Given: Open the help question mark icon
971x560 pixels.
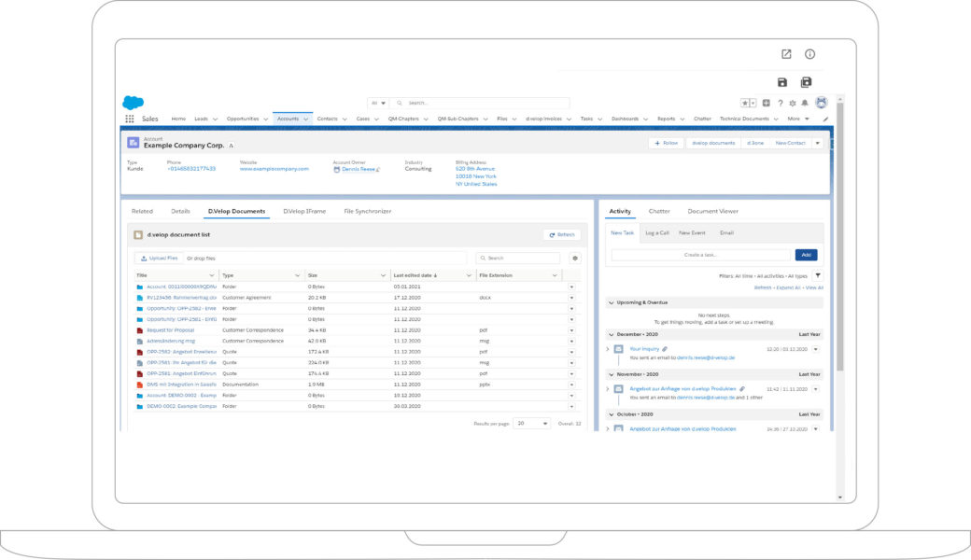Looking at the screenshot, I should coord(781,104).
